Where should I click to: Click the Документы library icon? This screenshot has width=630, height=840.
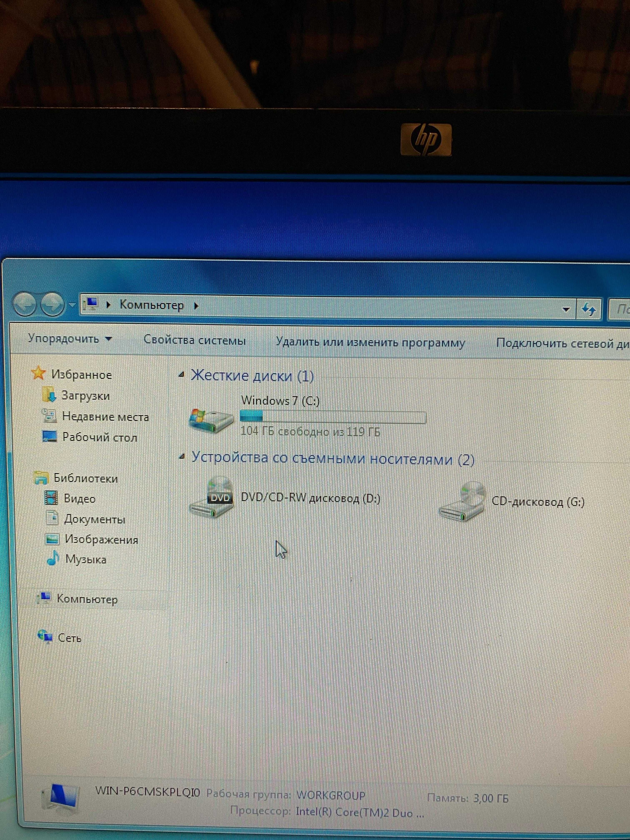pyautogui.click(x=52, y=518)
